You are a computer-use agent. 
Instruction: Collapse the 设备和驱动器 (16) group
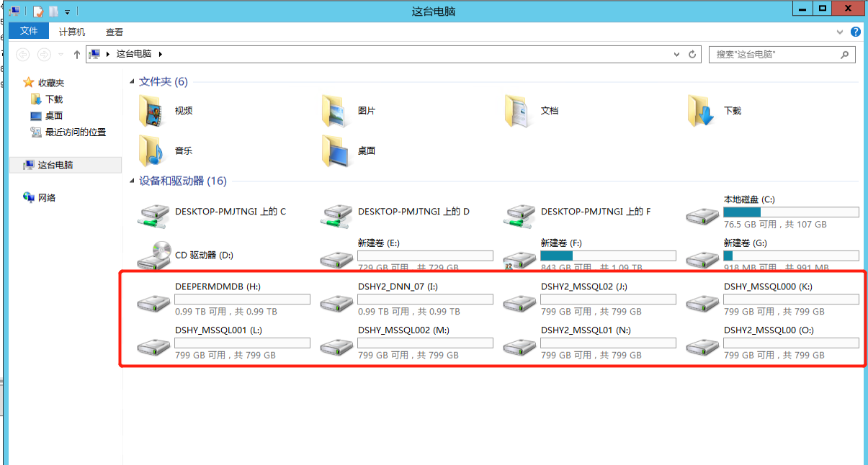tap(132, 181)
